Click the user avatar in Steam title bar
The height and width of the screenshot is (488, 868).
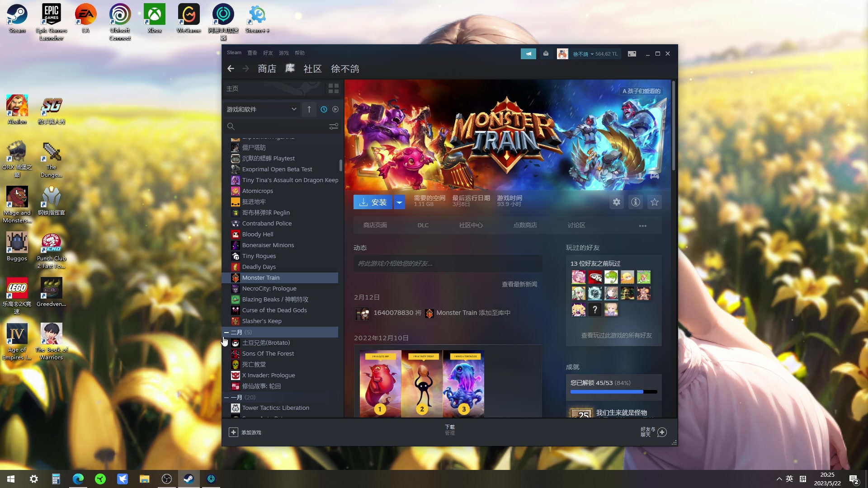(x=562, y=54)
